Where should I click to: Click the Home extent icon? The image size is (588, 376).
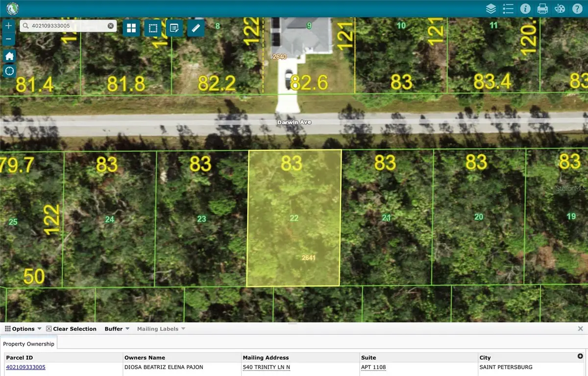pyautogui.click(x=9, y=56)
